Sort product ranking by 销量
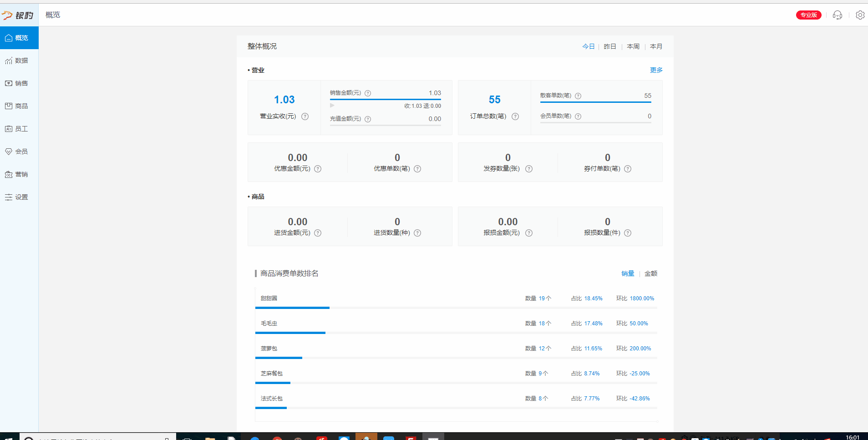 point(628,273)
